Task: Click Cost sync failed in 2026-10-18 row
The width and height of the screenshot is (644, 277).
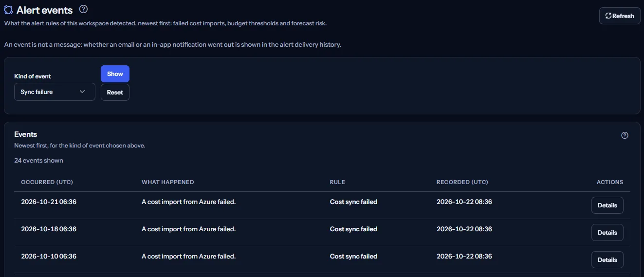Action: 353,229
